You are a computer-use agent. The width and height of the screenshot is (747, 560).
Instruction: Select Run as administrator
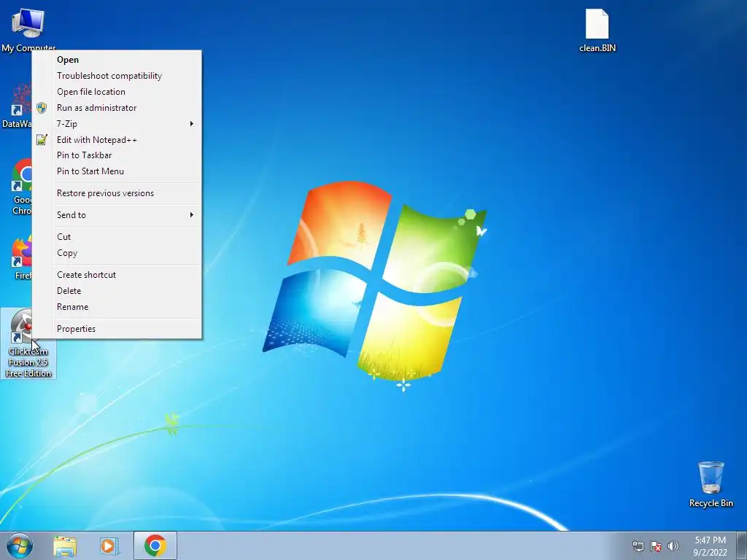[x=117, y=108]
